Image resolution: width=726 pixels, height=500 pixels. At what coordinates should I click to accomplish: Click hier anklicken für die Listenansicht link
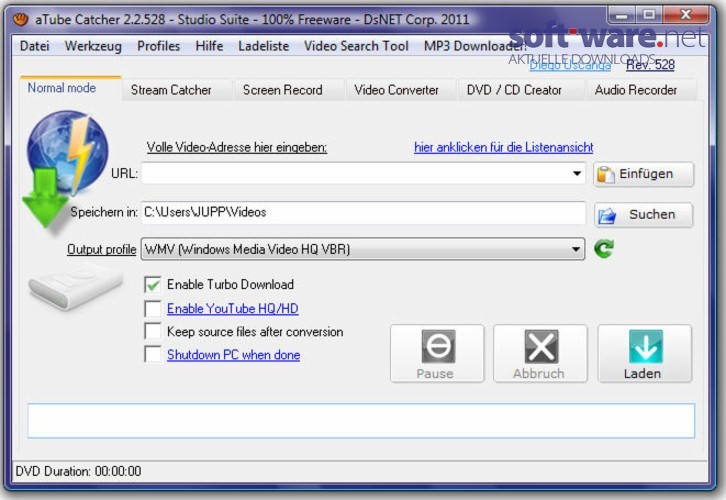coord(504,147)
